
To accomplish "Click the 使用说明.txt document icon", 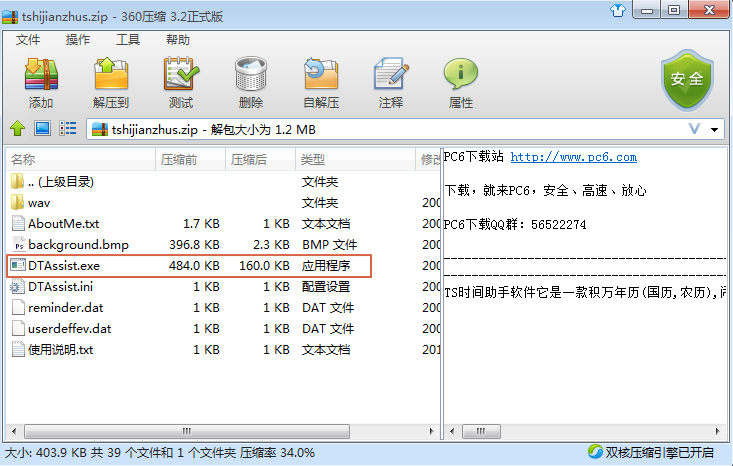I will coord(18,349).
